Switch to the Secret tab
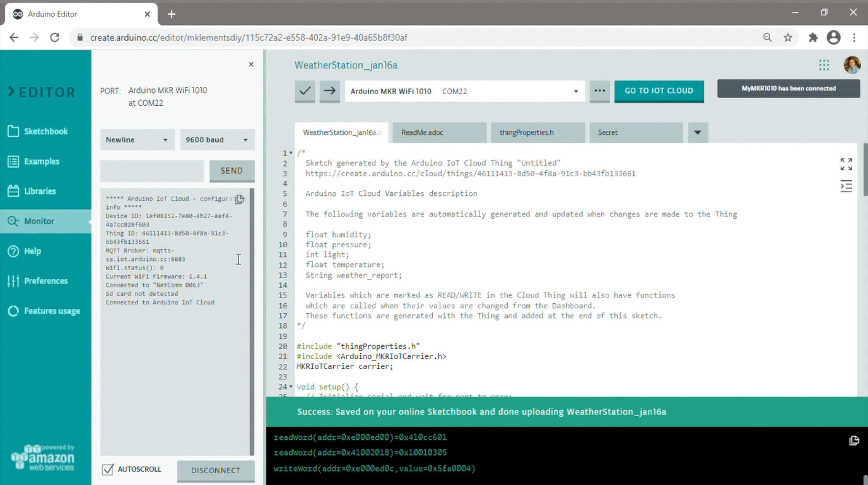This screenshot has width=868, height=485. click(x=608, y=132)
